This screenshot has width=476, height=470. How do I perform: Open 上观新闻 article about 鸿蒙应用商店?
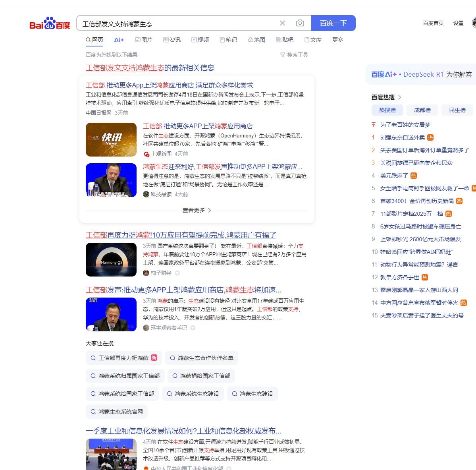(198, 126)
